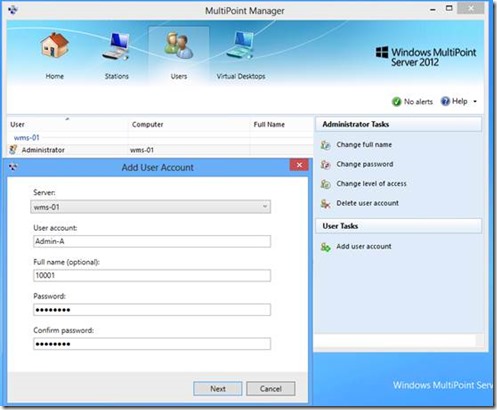This screenshot has width=497, height=410.
Task: Click the Change full name icon
Action: click(x=325, y=145)
